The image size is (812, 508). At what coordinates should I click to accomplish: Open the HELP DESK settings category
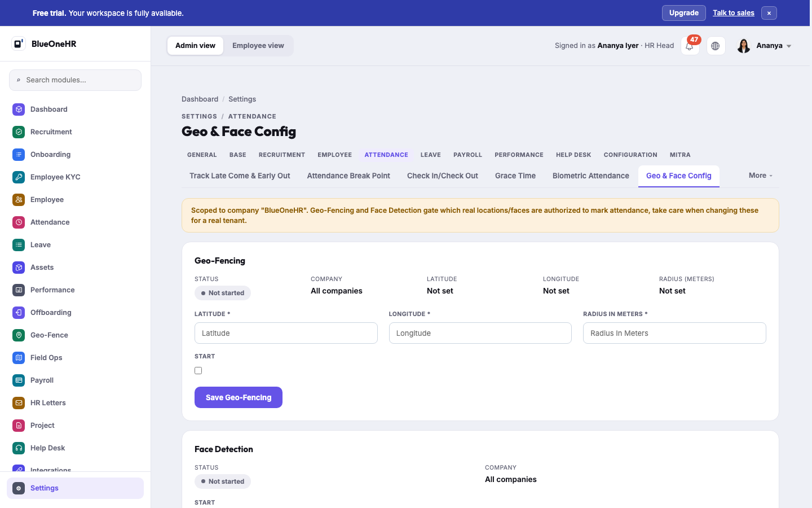[573, 155]
